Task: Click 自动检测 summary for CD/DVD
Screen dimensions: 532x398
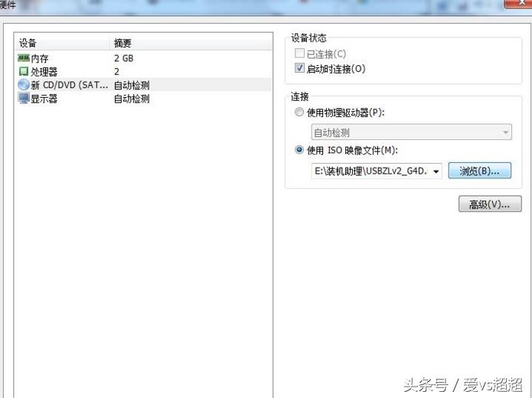Action: pos(132,85)
